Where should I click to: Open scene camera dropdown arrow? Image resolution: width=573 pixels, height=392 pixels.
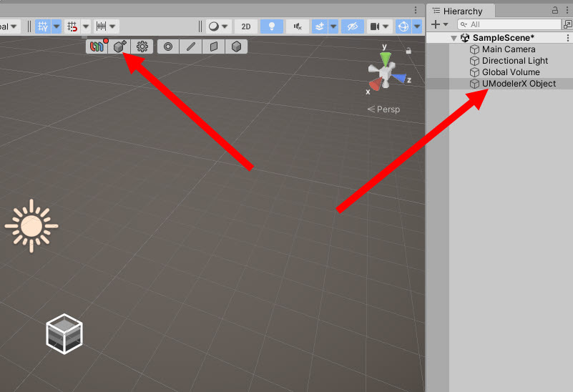(386, 26)
